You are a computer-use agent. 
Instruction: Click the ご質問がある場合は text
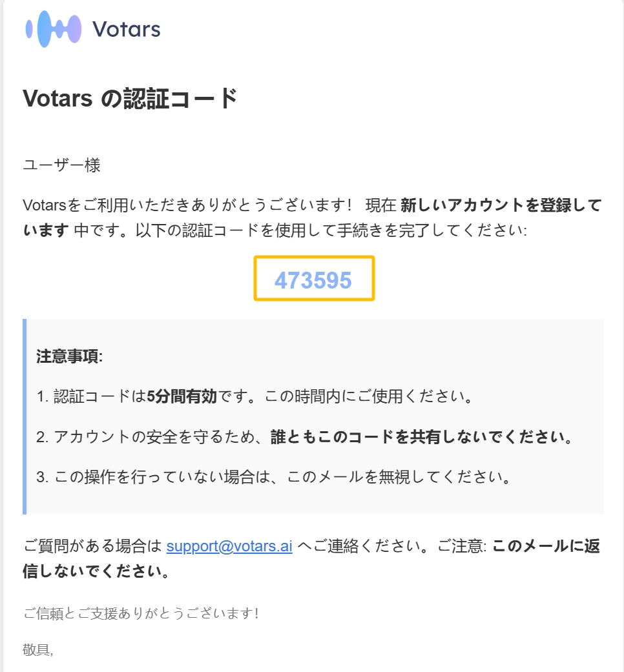[92, 546]
